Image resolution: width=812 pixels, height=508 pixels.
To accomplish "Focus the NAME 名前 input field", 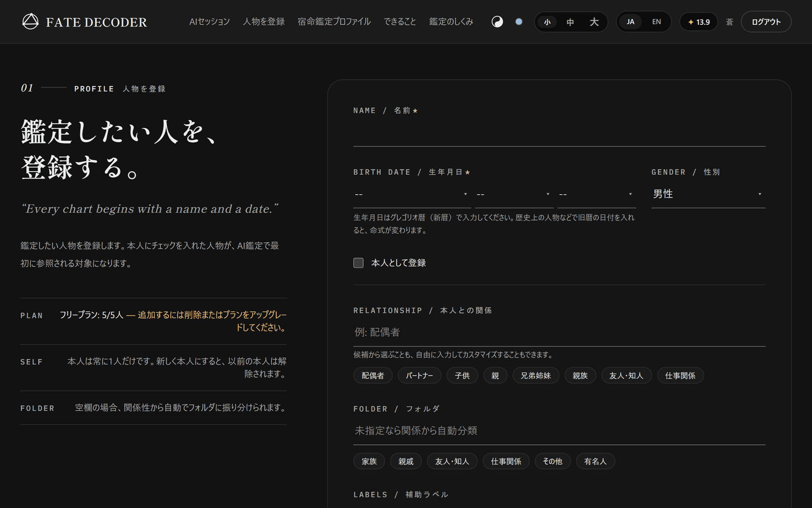I will pos(559,134).
